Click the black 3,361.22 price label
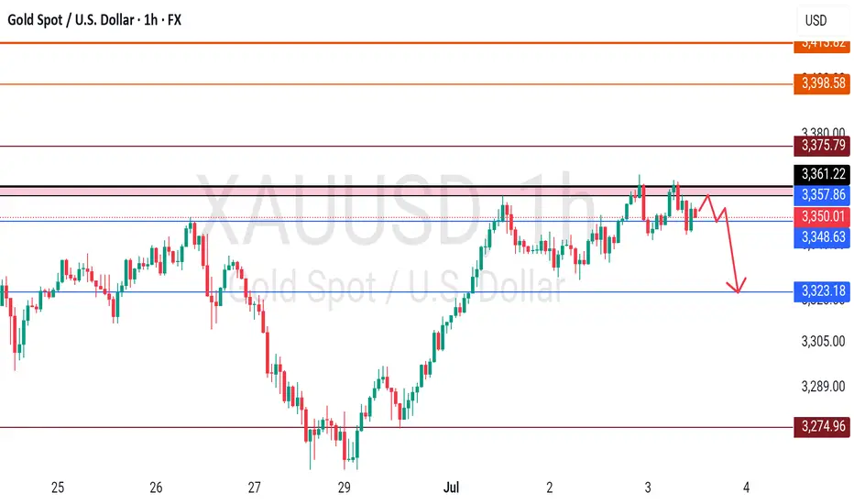The width and height of the screenshot is (854, 504). [822, 174]
